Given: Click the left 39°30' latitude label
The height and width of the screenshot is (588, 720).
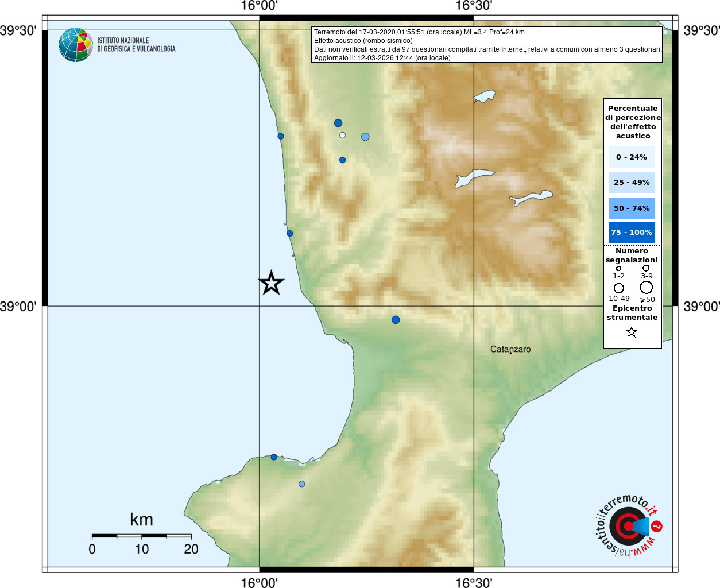Looking at the screenshot, I should coord(18,30).
